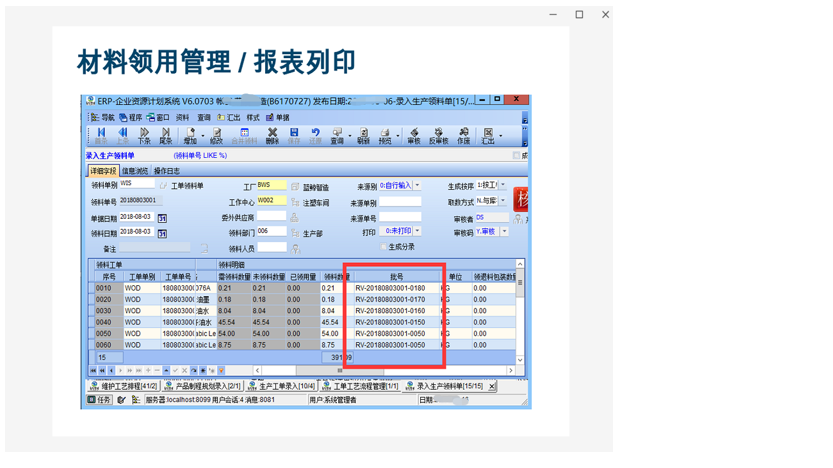Click the 尾条 (last record) toolbar icon
833x468 pixels.
[x=166, y=135]
